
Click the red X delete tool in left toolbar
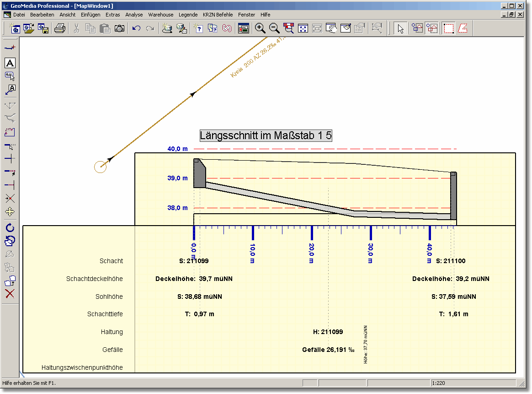(x=10, y=294)
